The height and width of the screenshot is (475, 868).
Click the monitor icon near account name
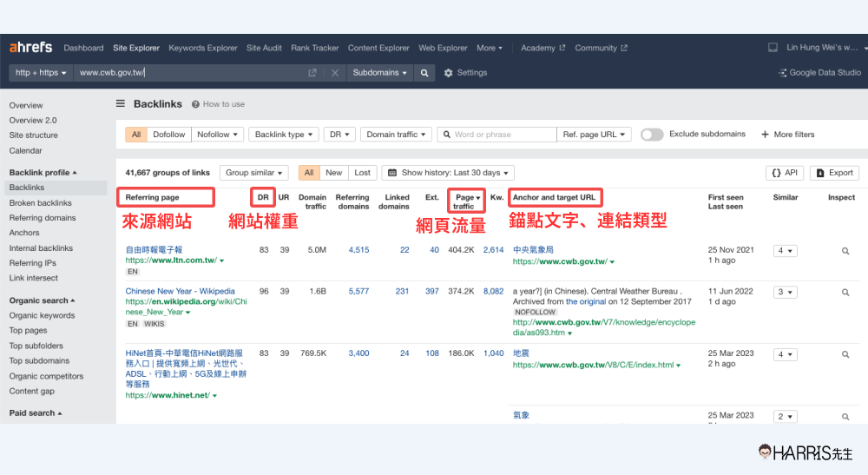pos(773,48)
